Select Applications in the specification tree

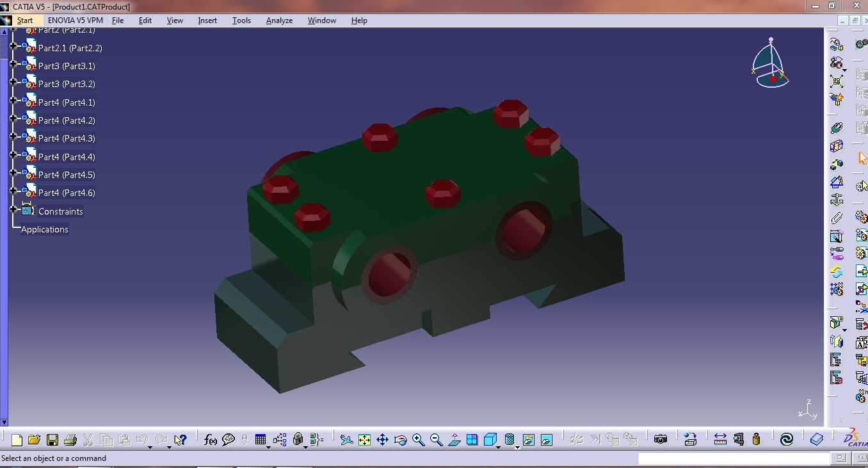(x=45, y=229)
